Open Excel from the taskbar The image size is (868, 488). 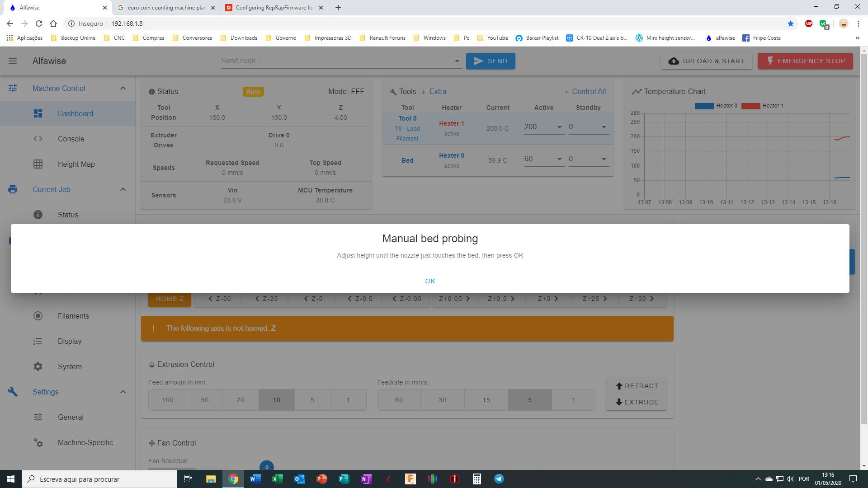[277, 479]
